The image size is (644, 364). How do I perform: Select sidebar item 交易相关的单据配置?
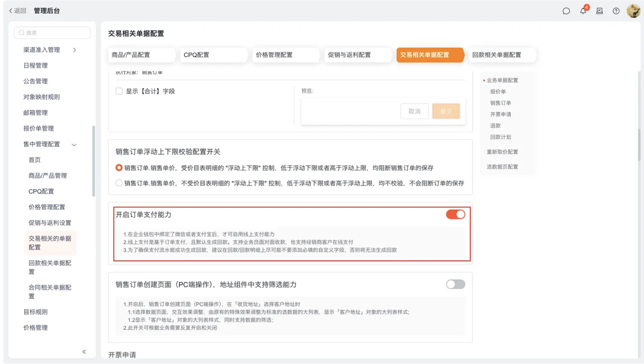(50, 243)
